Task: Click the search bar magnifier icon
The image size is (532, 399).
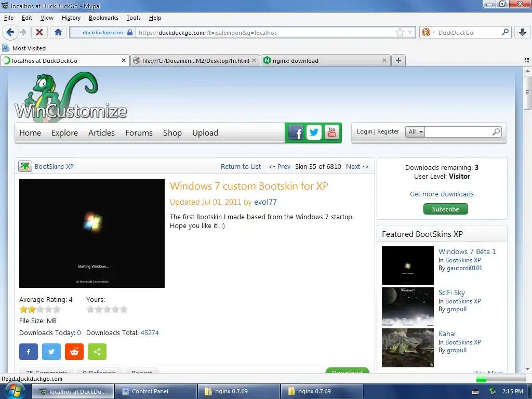Action: (x=505, y=32)
